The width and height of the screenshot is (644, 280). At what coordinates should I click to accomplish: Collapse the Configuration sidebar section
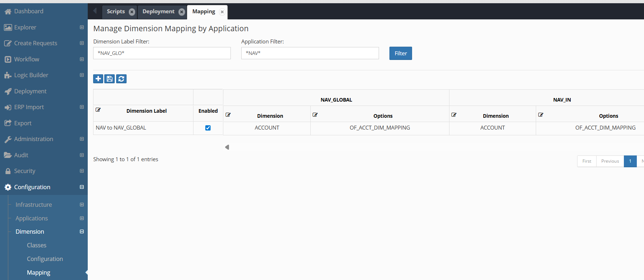(x=82, y=187)
